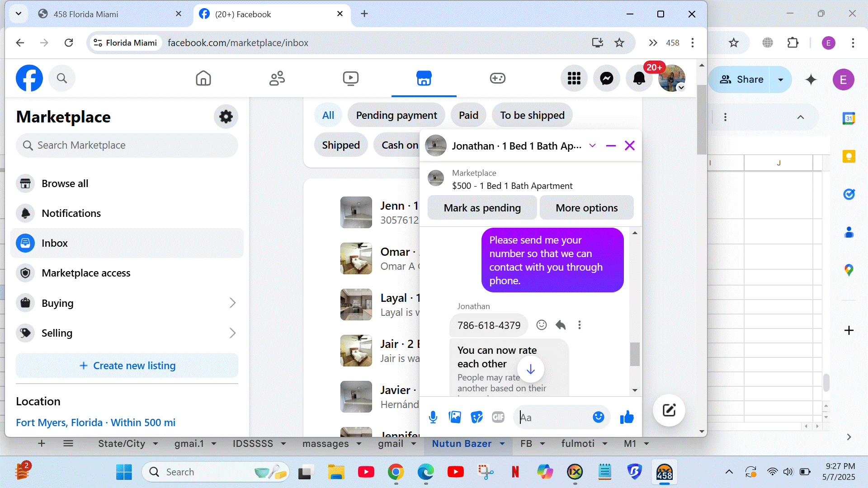Open the Facebook Gaming tab icon
Image resolution: width=868 pixels, height=488 pixels.
tap(497, 79)
